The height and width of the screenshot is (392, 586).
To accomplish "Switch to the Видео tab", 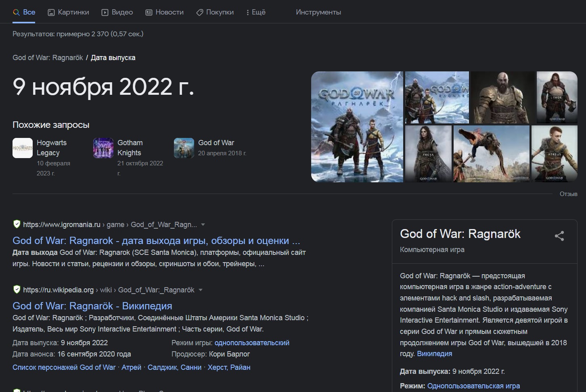I will pyautogui.click(x=117, y=12).
